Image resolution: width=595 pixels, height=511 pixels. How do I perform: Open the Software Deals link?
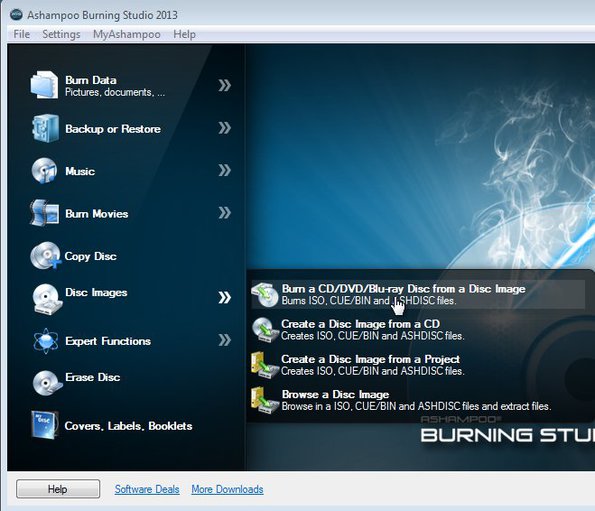pyautogui.click(x=147, y=489)
